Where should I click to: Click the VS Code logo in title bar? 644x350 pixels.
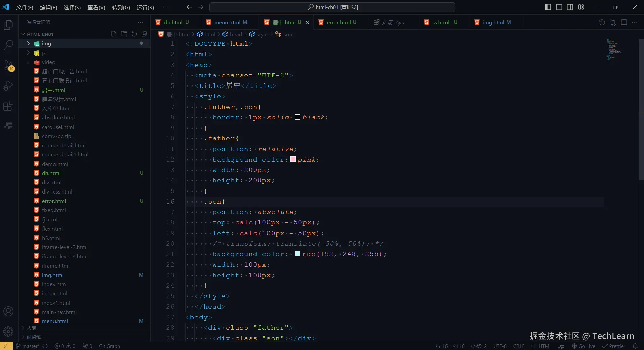coord(6,7)
